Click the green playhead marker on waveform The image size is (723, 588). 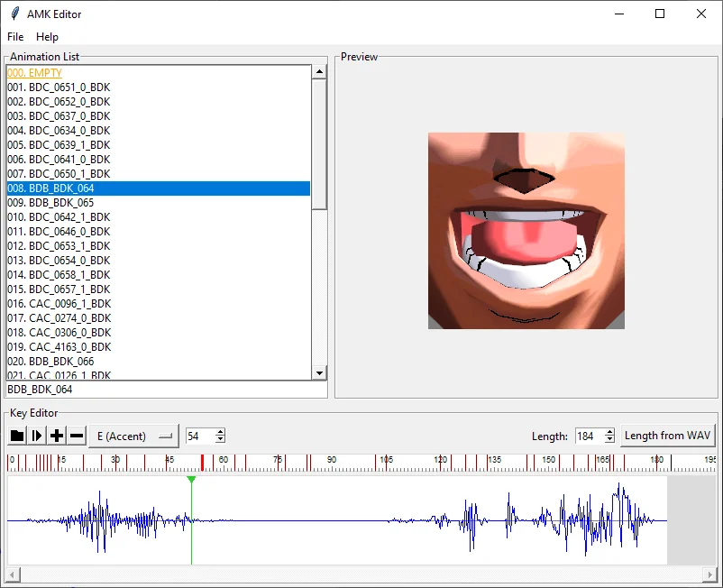point(191,480)
